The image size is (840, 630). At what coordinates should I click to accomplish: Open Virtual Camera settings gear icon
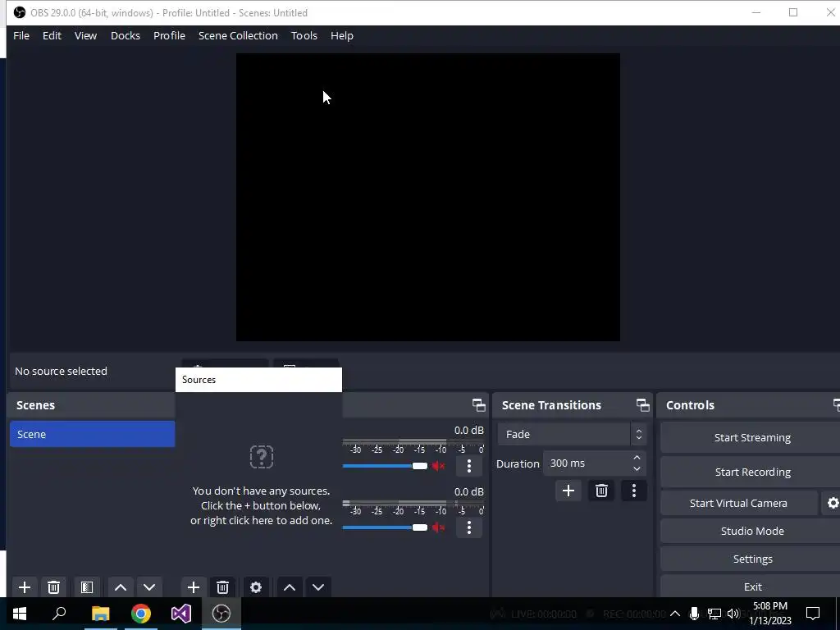tap(833, 503)
